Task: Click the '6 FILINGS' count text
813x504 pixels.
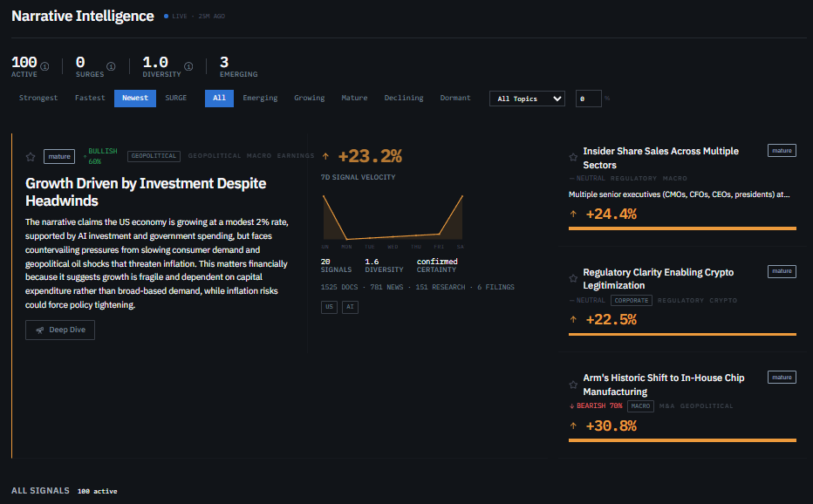Action: click(x=495, y=287)
